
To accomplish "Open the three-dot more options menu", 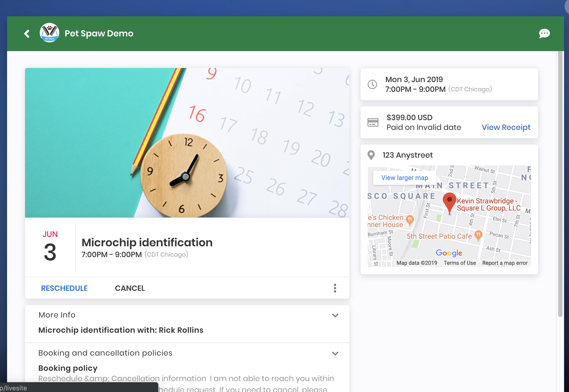I will pyautogui.click(x=335, y=288).
